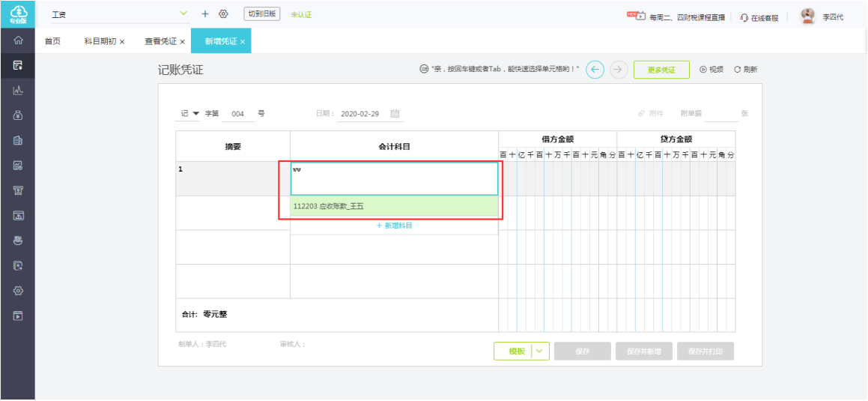Select 112203 应收账款_王五 suggestion
The height and width of the screenshot is (401, 868).
click(394, 206)
